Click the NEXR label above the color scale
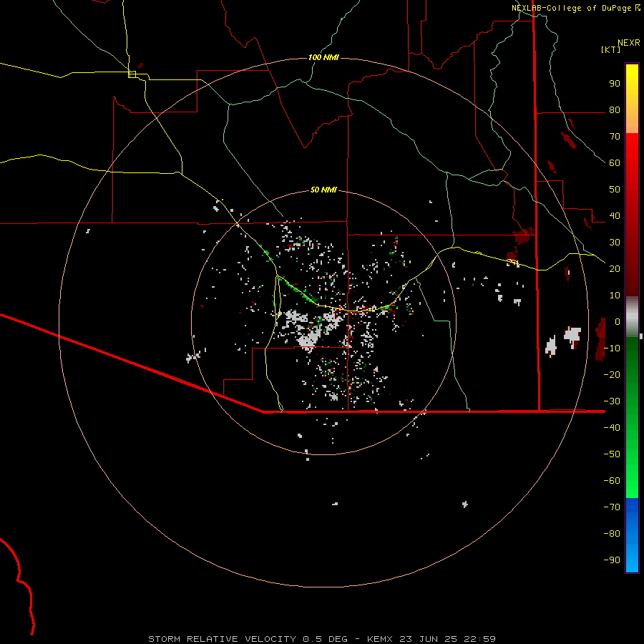 [x=629, y=43]
